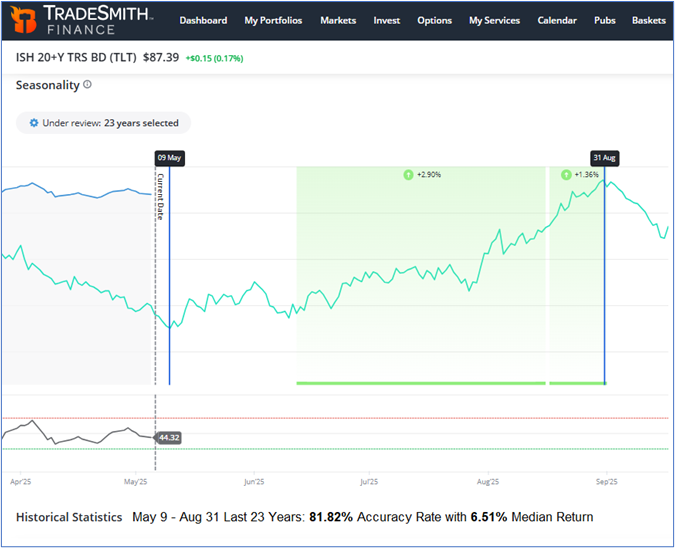Open the Options menu item
The image size is (675, 548).
(x=434, y=21)
